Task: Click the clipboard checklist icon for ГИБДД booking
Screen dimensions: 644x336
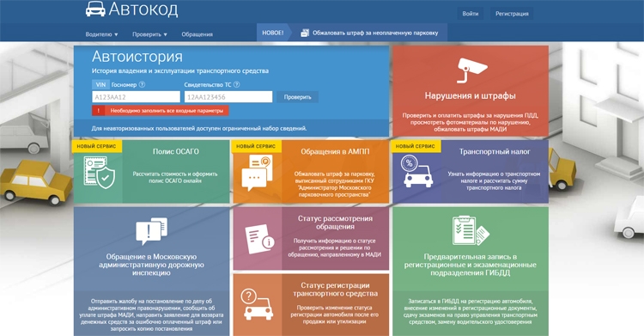Action: [x=471, y=230]
